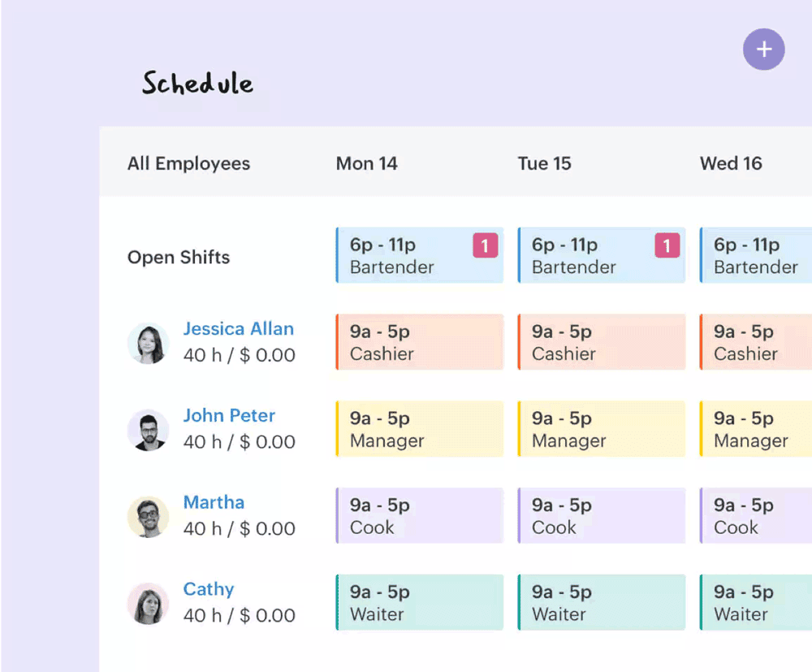Select the Mon 14 column header

tap(366, 163)
